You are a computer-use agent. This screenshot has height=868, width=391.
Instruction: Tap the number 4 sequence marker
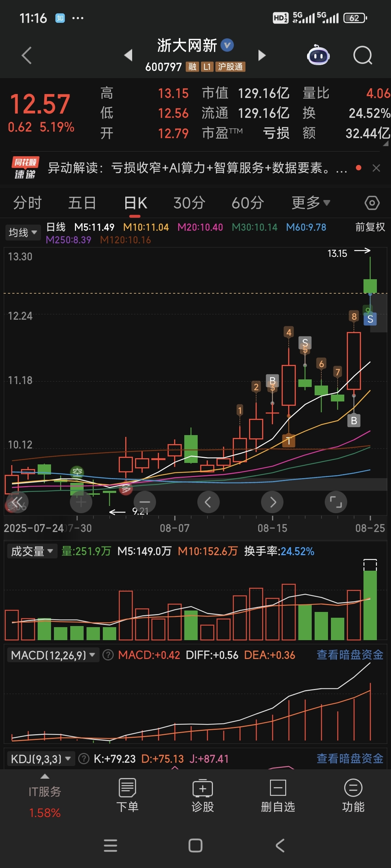click(289, 332)
